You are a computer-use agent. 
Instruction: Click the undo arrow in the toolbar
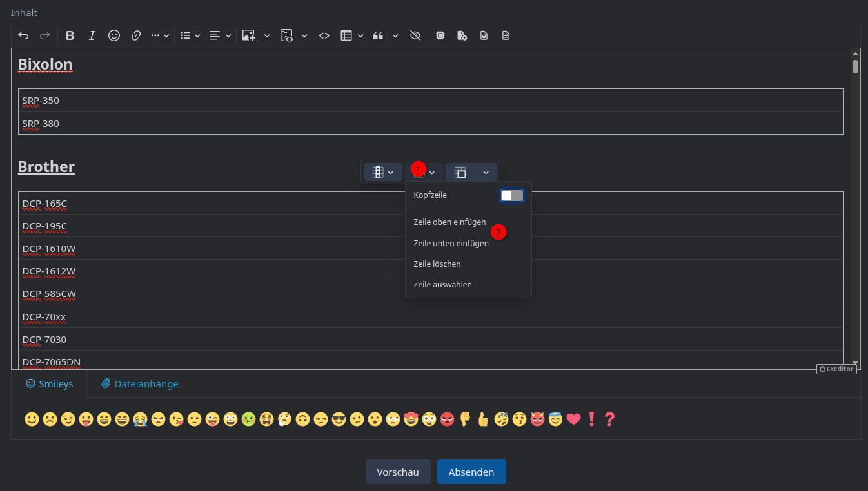click(23, 36)
